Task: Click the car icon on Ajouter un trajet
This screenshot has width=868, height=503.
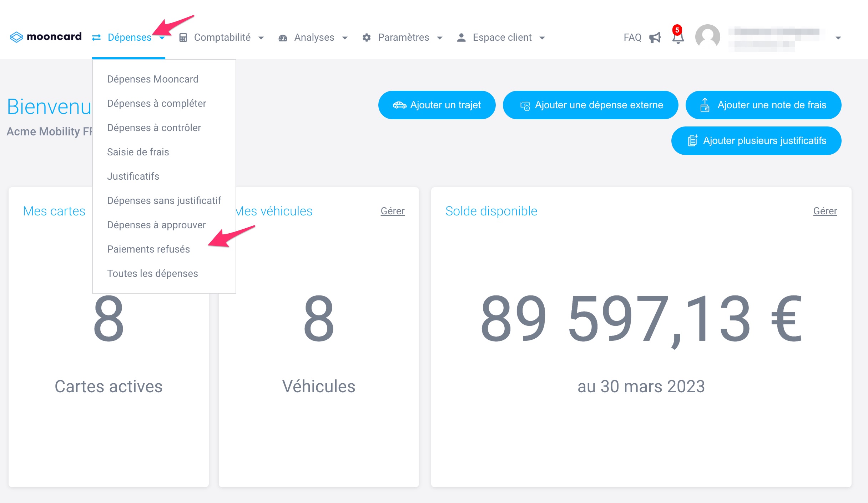Action: coord(400,105)
